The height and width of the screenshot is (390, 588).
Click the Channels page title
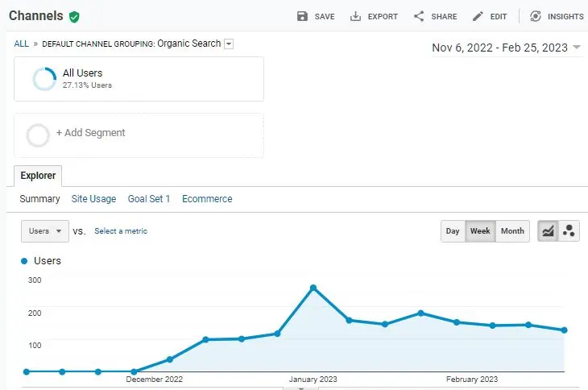[36, 16]
